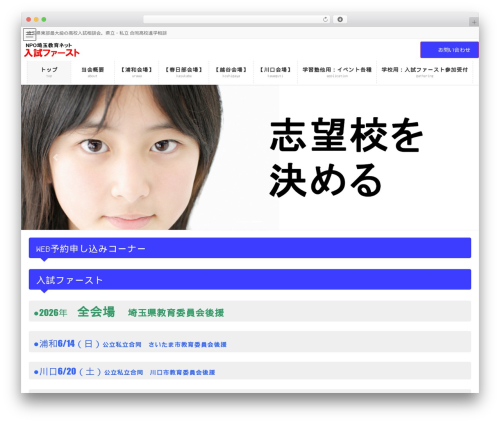
Task: Click the 入試ファースト blue heading bar
Action: click(x=250, y=280)
